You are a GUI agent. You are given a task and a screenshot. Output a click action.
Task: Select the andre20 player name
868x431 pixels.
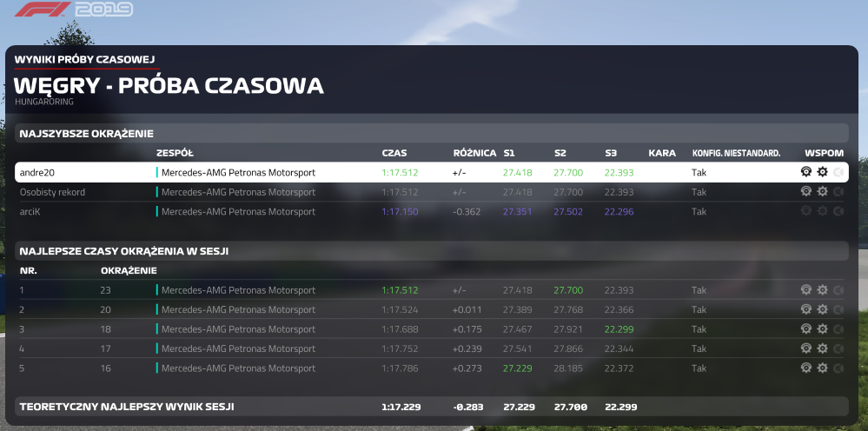coord(37,173)
